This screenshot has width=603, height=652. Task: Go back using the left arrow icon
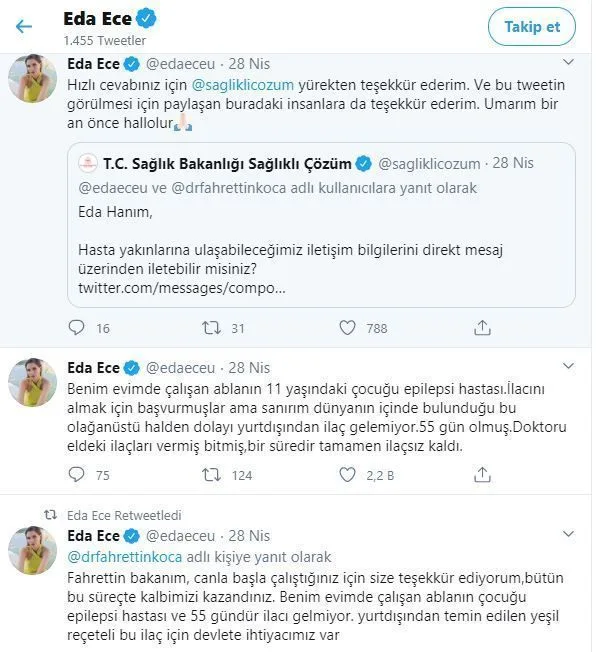click(x=24, y=27)
